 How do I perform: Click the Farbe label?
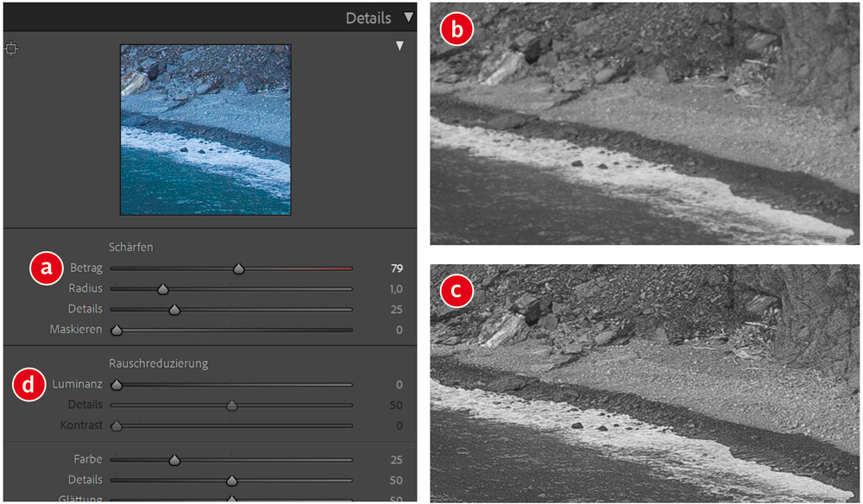[88, 459]
